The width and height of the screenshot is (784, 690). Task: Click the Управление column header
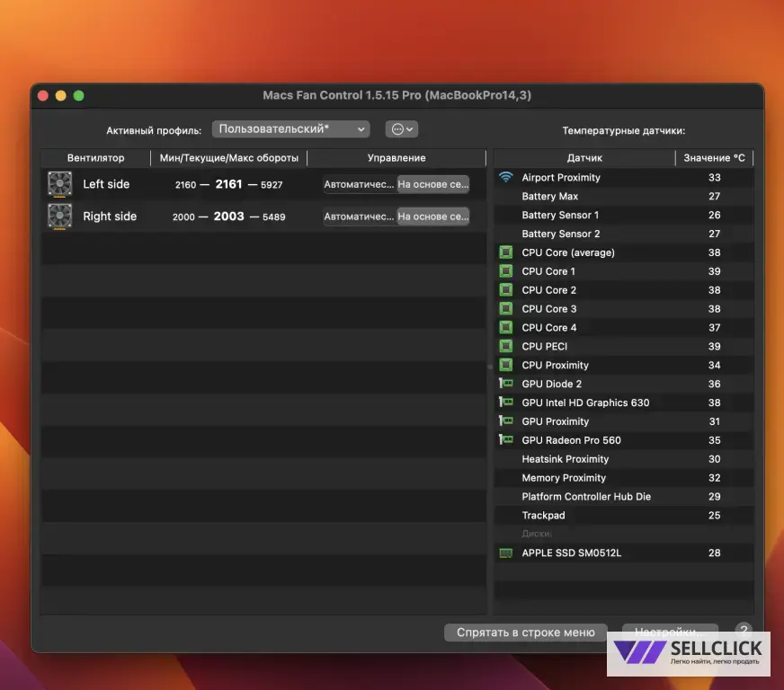tap(396, 158)
